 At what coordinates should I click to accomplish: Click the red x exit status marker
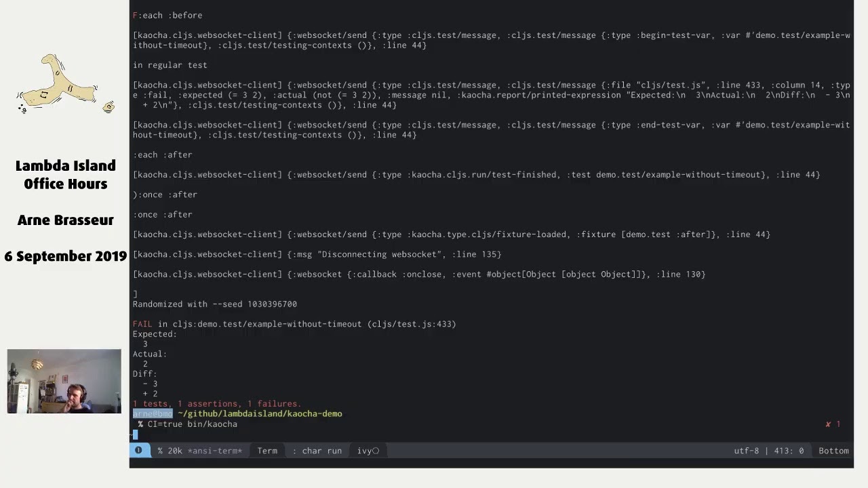pos(828,424)
